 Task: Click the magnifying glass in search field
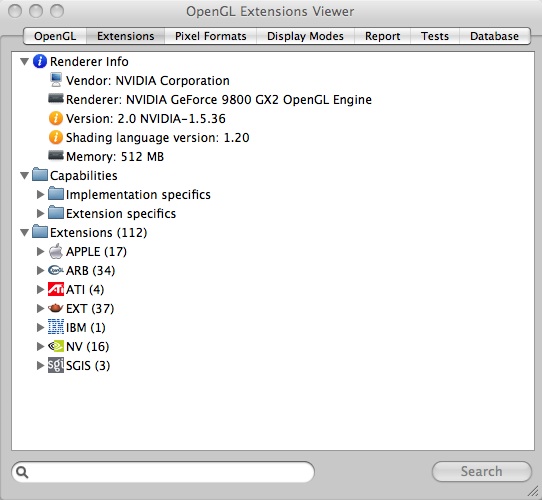(x=22, y=472)
